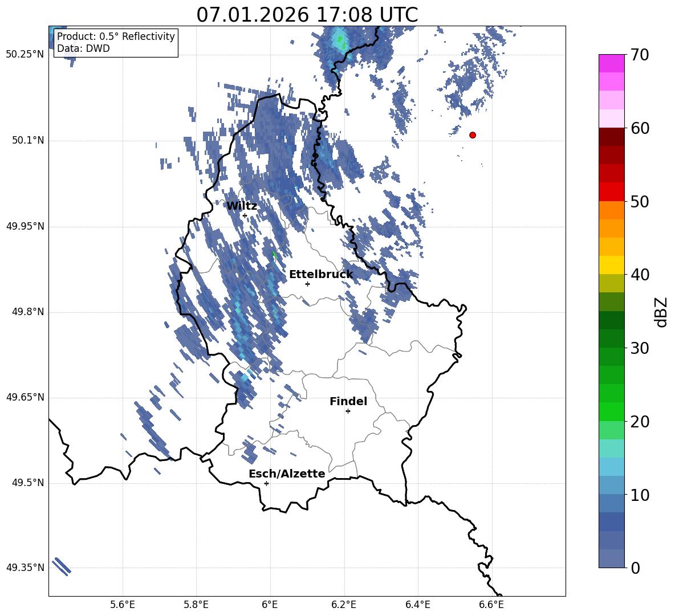Click the 49.65°N latitude label
675x616 pixels.
(x=25, y=397)
